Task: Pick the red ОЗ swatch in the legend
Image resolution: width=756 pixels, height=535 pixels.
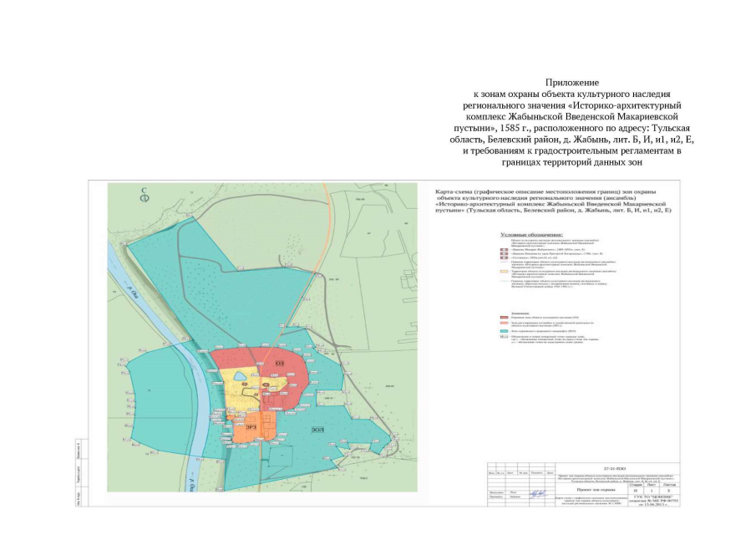Action: [x=503, y=317]
